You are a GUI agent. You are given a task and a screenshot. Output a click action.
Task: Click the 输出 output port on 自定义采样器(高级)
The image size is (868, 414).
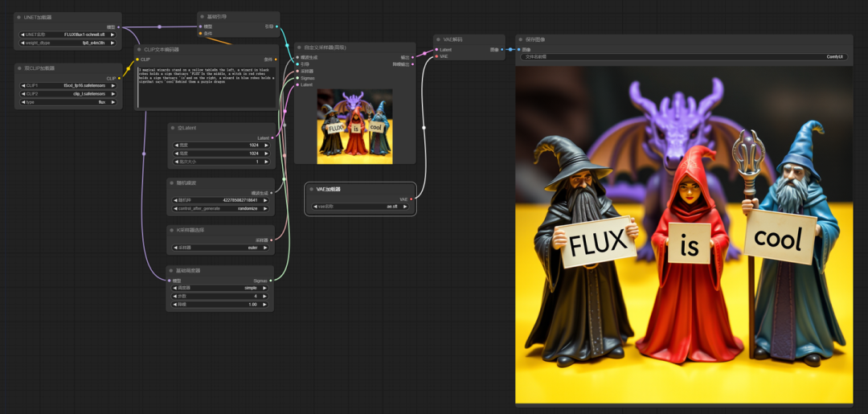click(x=411, y=58)
